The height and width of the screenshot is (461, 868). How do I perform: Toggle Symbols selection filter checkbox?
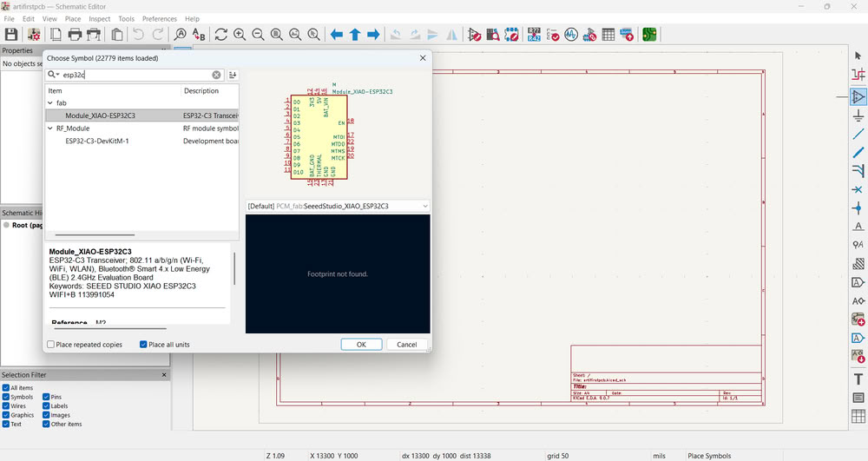click(x=6, y=397)
